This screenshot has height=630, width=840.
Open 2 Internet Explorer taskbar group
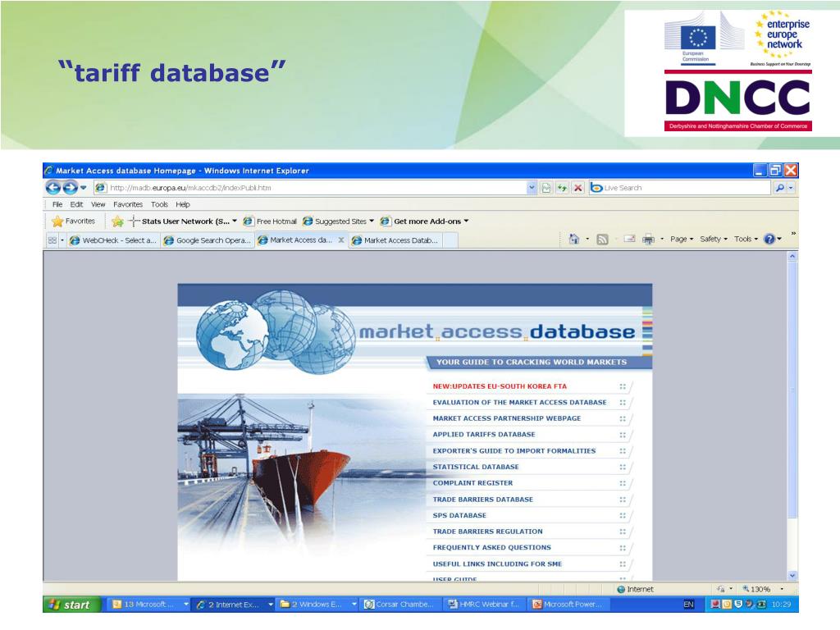(234, 605)
